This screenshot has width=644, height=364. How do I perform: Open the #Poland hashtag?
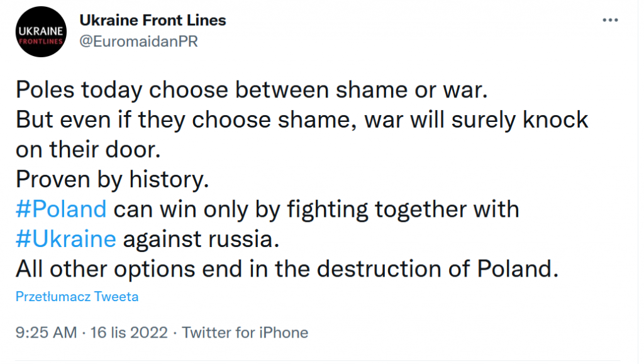click(x=60, y=209)
